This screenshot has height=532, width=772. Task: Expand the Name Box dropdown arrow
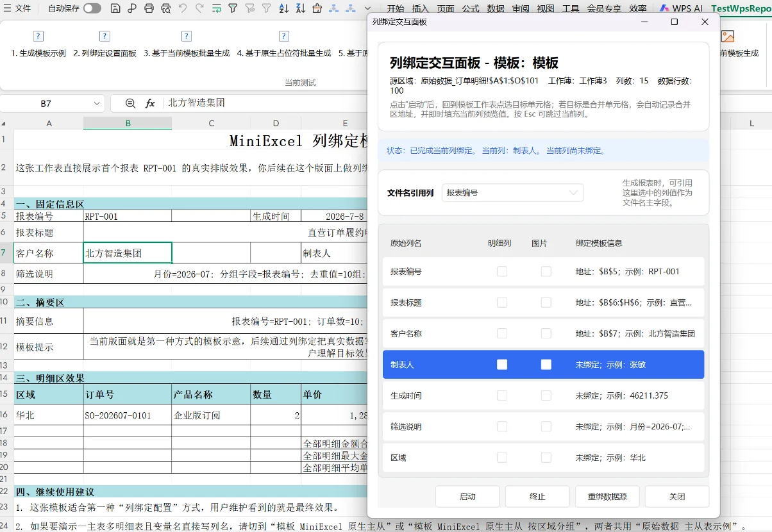pos(97,103)
